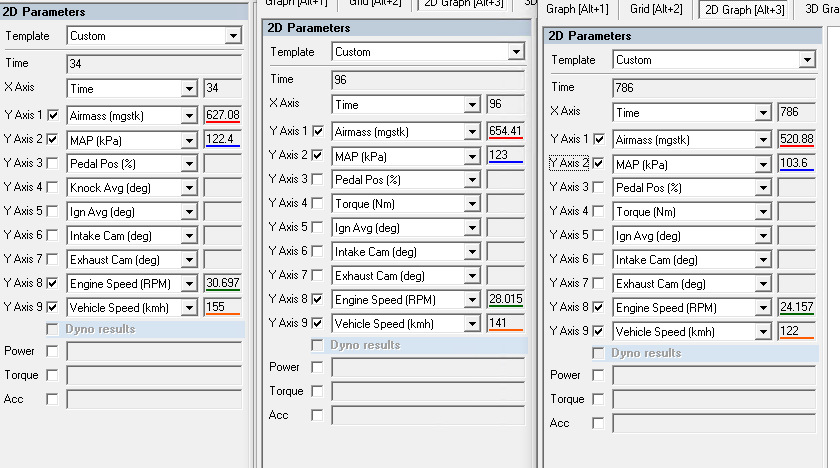Select the Airmass value field showing 654.41
The width and height of the screenshot is (840, 468).
(505, 131)
